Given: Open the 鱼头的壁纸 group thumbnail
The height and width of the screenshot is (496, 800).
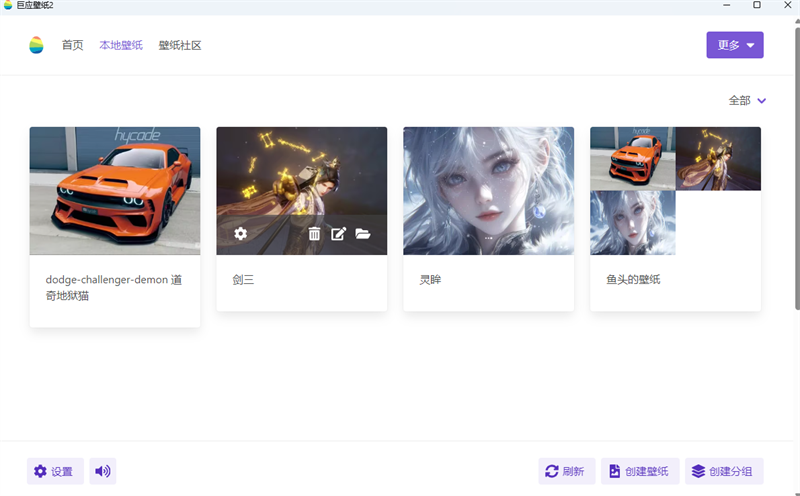Looking at the screenshot, I should [x=675, y=191].
